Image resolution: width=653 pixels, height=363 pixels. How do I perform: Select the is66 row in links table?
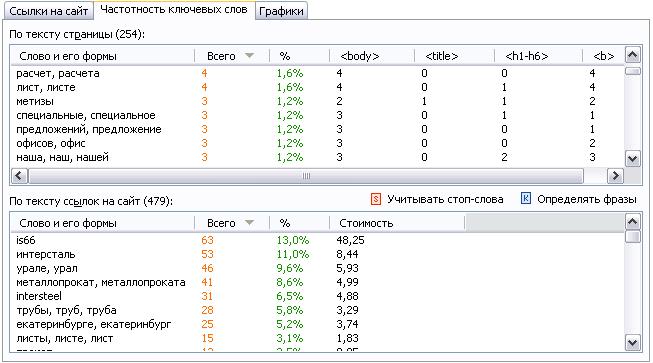pos(317,240)
